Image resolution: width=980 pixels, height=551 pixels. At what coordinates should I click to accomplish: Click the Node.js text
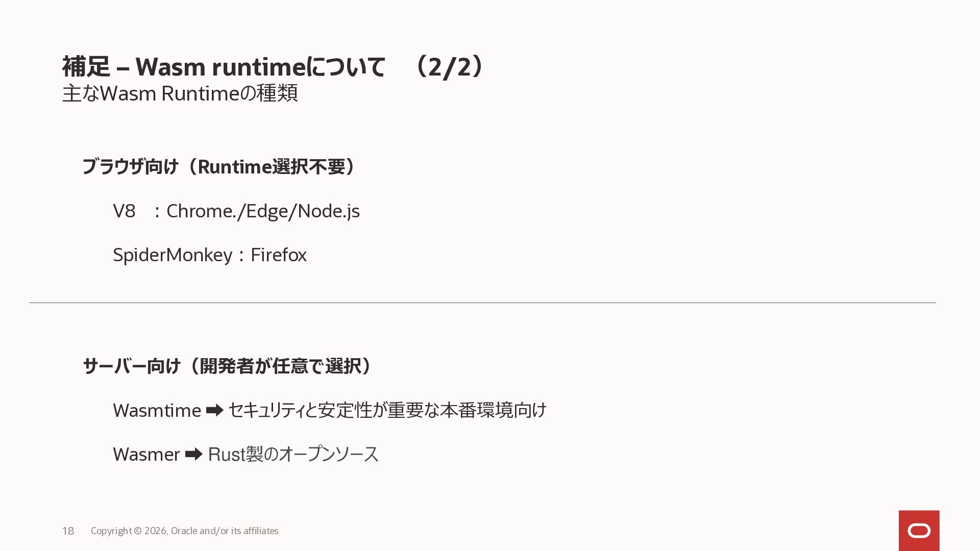328,211
